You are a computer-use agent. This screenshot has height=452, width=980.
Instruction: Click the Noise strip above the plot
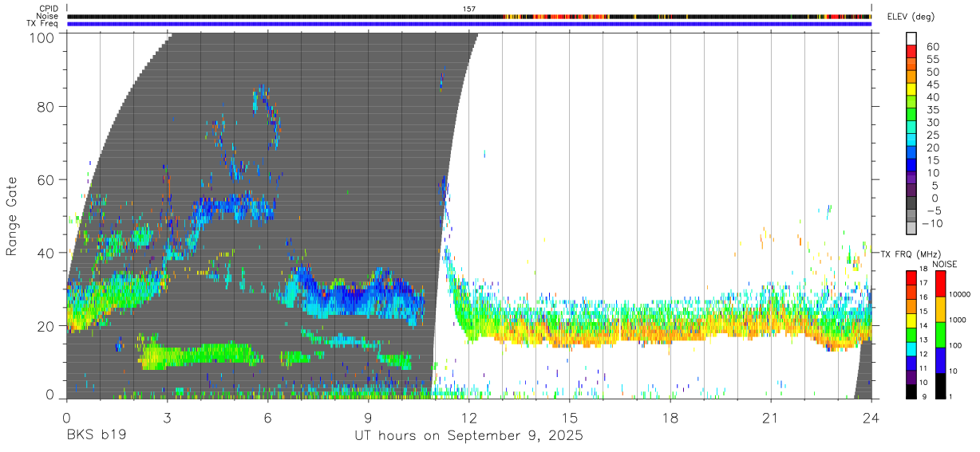(469, 16)
